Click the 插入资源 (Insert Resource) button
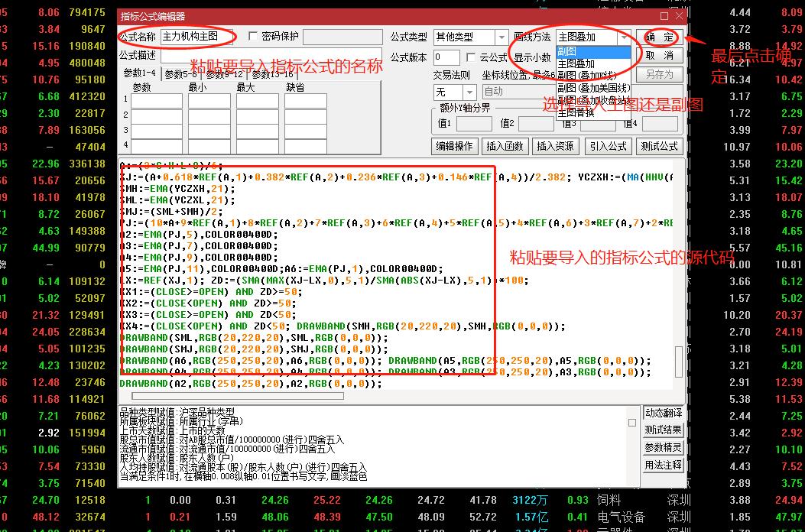Image resolution: width=805 pixels, height=532 pixels. click(x=556, y=147)
